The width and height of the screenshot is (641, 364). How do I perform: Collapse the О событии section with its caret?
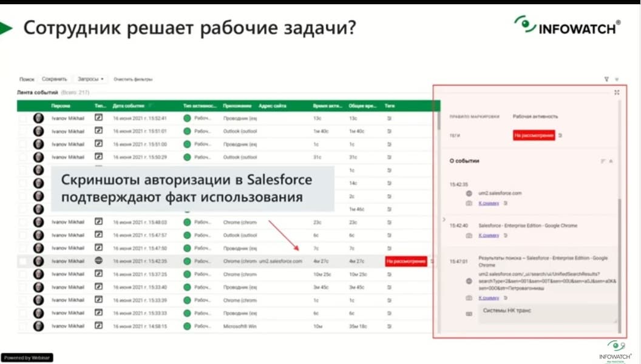click(x=611, y=161)
